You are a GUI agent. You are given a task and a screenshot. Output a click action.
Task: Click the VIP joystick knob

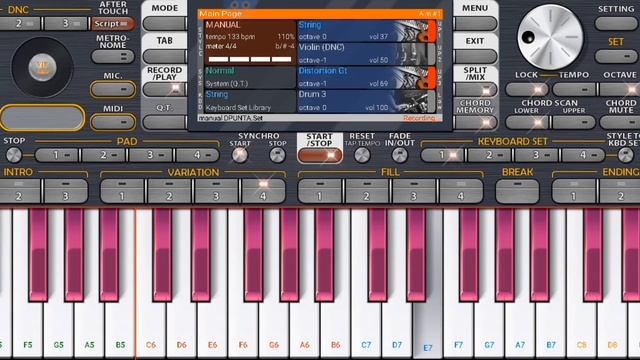pyautogui.click(x=42, y=68)
